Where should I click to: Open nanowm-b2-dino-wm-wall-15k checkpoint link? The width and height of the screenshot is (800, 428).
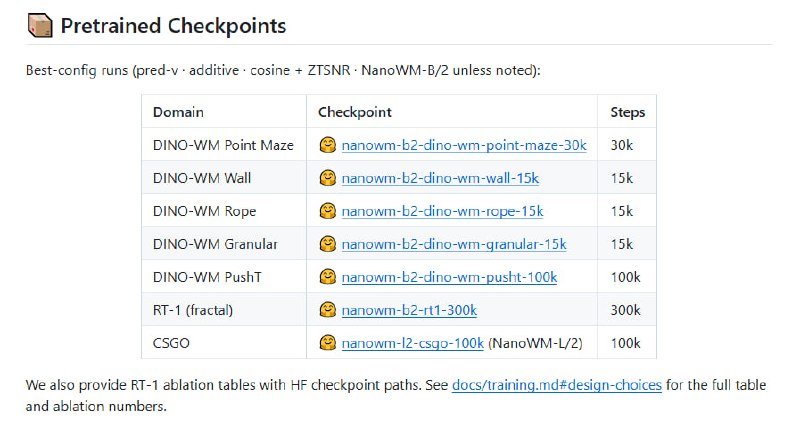pyautogui.click(x=440, y=179)
